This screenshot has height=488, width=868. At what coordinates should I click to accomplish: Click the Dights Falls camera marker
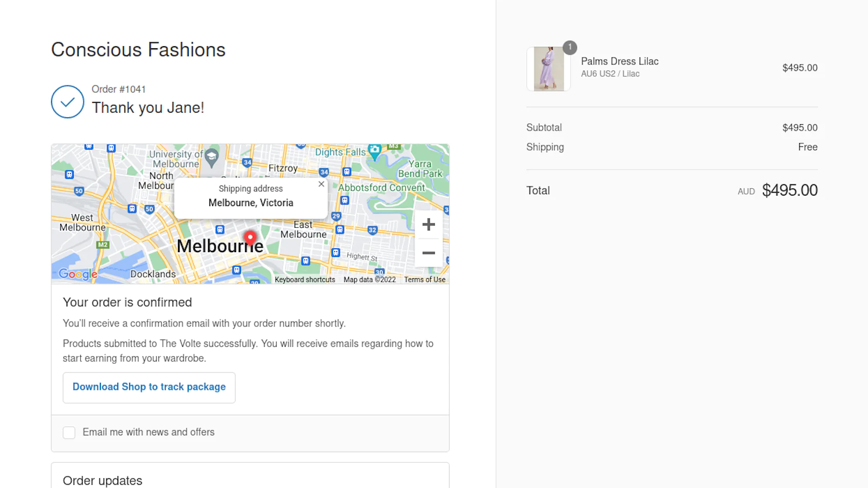click(374, 150)
